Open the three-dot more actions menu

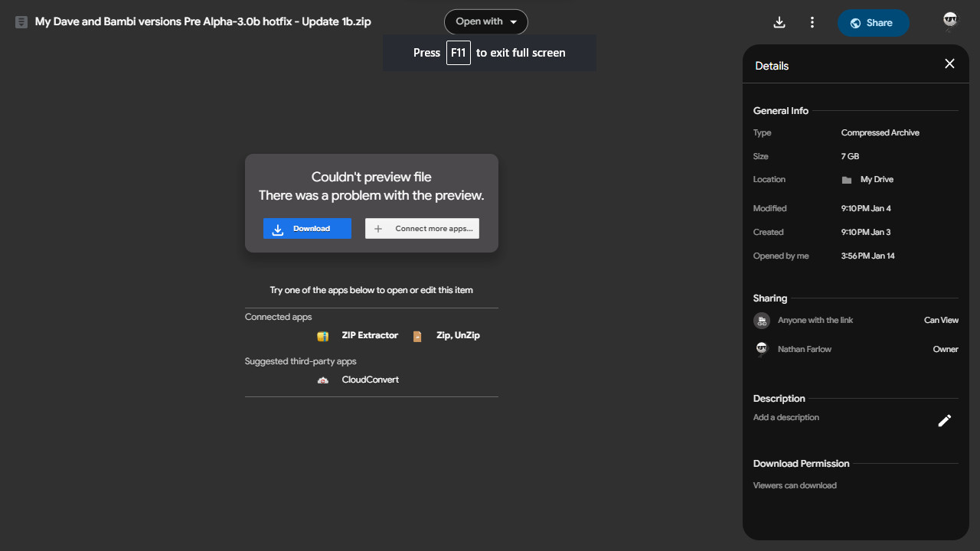(x=812, y=22)
